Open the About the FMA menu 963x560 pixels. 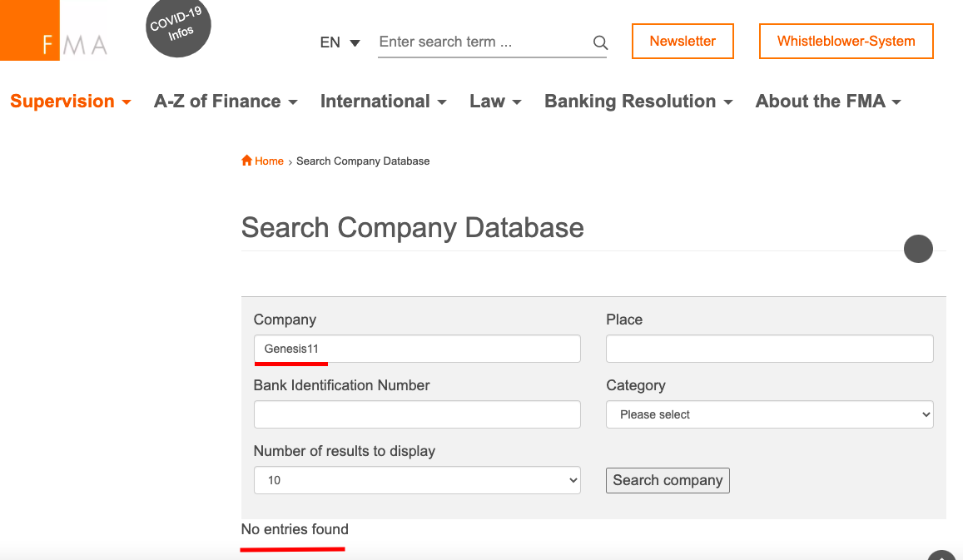pyautogui.click(x=828, y=102)
